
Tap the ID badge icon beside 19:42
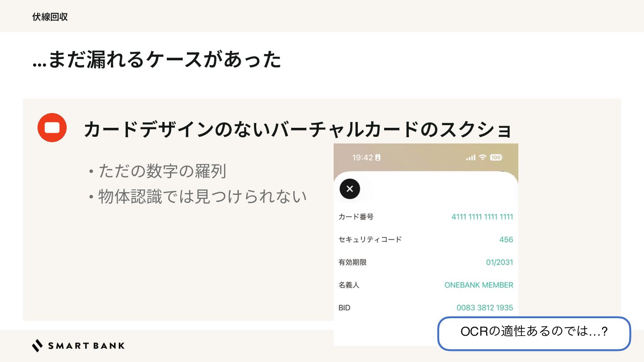[x=378, y=158]
